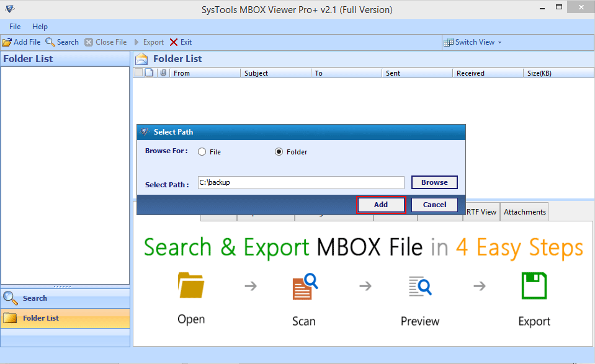Close the MBOX Viewer window
The image size is (595, 364).
[581, 7]
